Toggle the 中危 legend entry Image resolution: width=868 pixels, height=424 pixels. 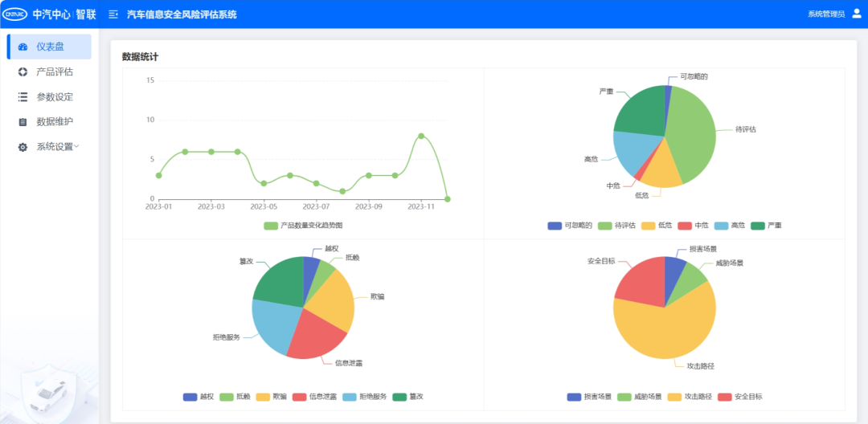(693, 226)
